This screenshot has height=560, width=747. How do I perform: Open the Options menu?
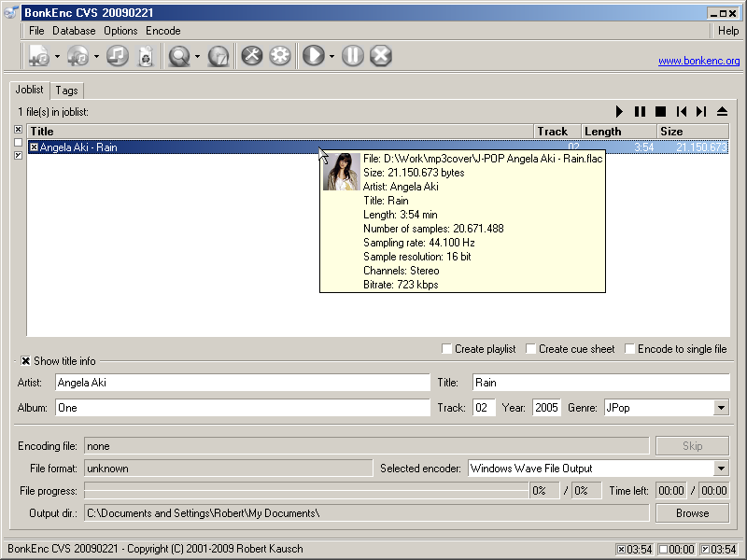(120, 31)
